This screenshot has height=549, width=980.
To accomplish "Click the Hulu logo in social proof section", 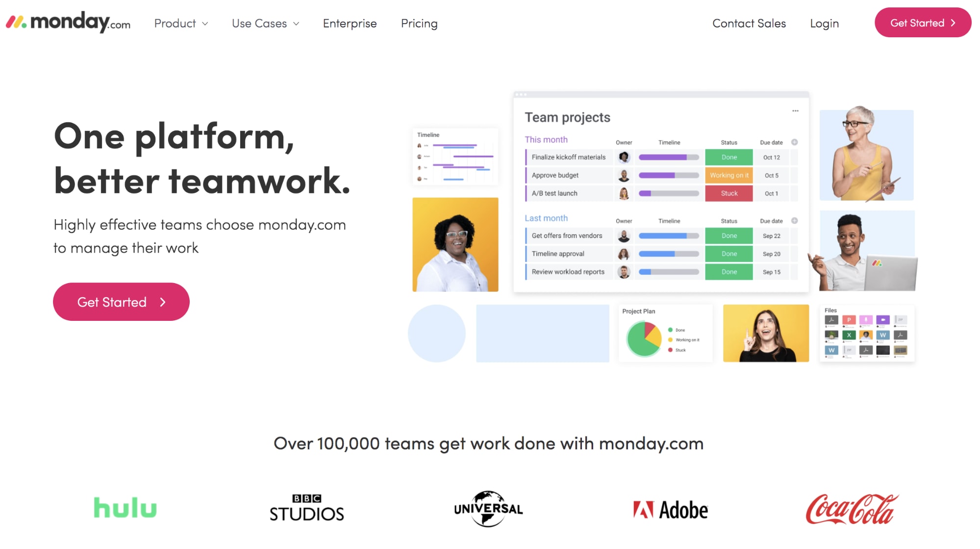I will tap(124, 508).
